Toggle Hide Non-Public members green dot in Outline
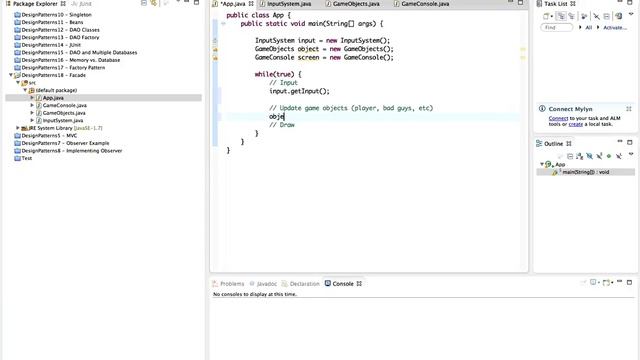This screenshot has width=640, height=360. click(x=609, y=156)
